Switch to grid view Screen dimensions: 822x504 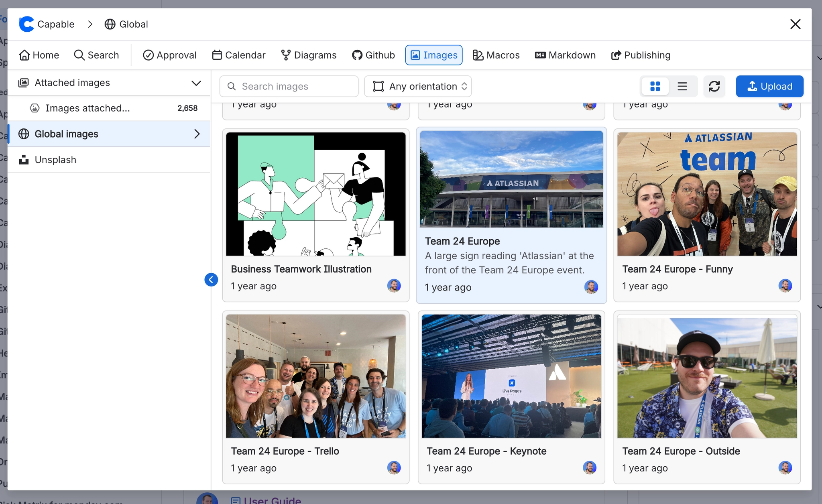(655, 86)
